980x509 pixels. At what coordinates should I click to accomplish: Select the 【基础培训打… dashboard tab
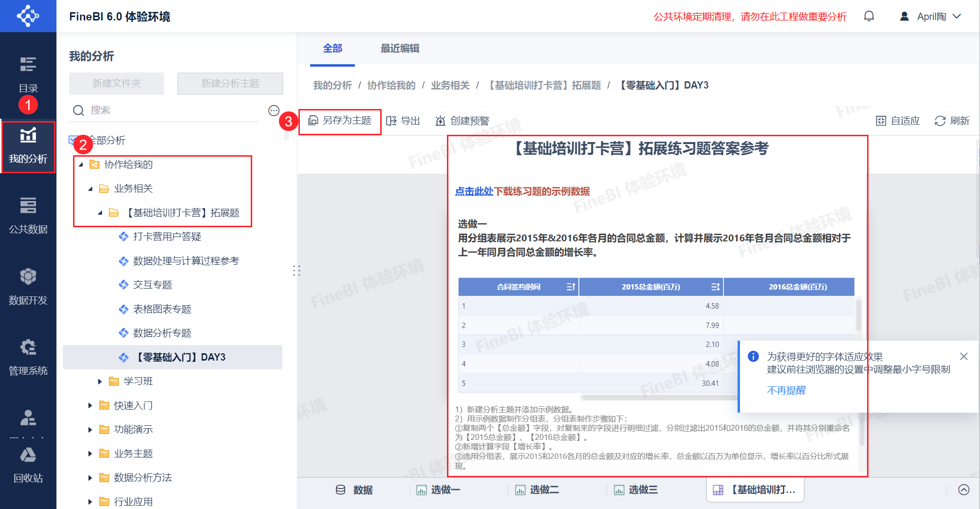tap(755, 490)
